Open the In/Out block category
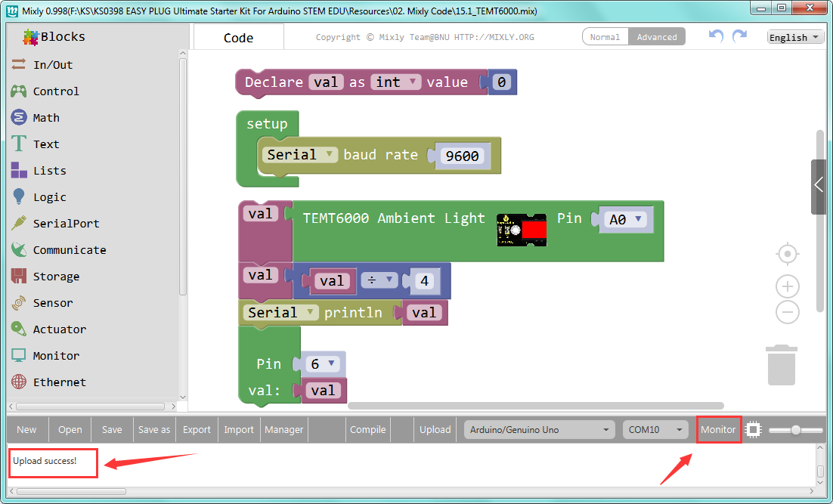 pyautogui.click(x=53, y=65)
